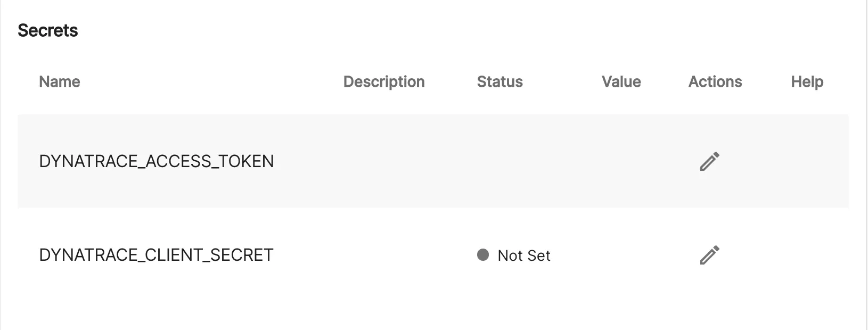Click the Actions column header
868x330 pixels.
point(715,81)
